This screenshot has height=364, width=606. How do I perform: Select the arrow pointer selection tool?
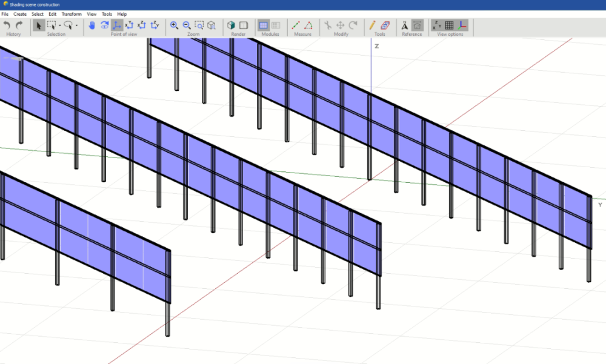tap(38, 25)
